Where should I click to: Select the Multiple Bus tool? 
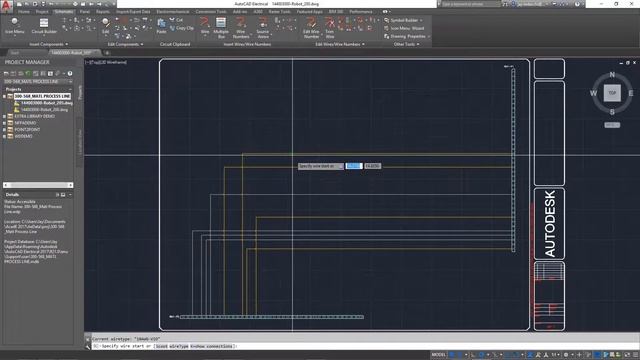pyautogui.click(x=221, y=27)
